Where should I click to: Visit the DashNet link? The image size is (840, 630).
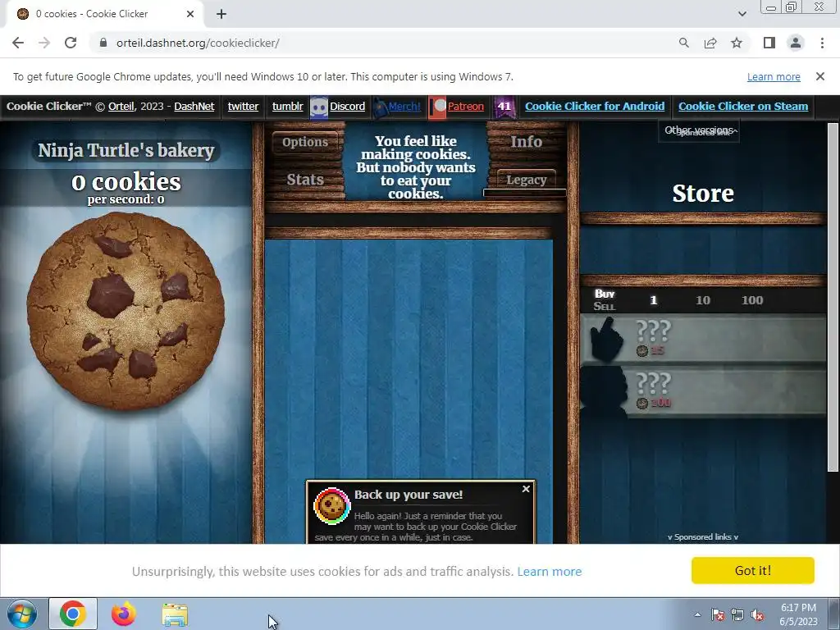click(194, 106)
